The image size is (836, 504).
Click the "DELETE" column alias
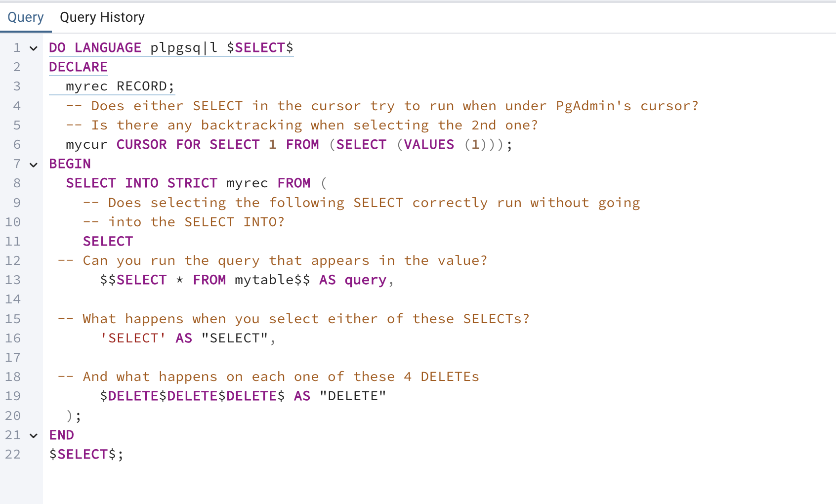coord(352,396)
